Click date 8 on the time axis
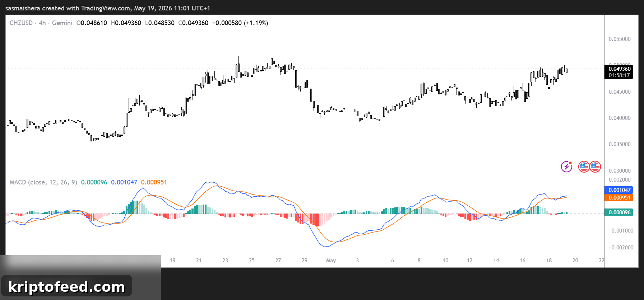 coord(419,261)
